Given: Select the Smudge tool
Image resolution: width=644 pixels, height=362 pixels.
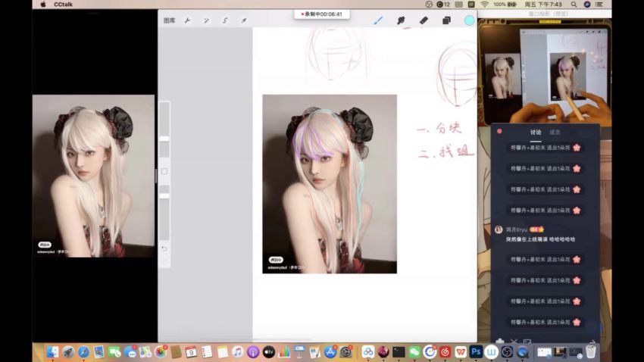Looking at the screenshot, I should 401,20.
